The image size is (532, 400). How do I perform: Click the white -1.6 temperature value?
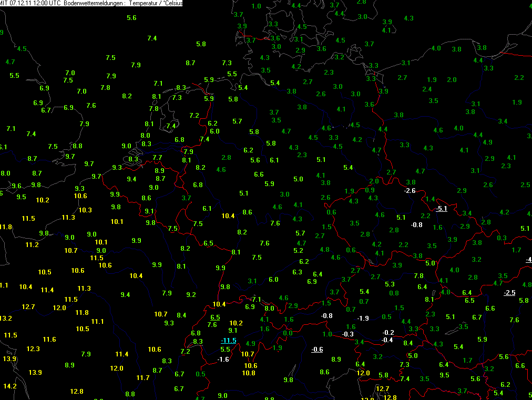(x=223, y=360)
